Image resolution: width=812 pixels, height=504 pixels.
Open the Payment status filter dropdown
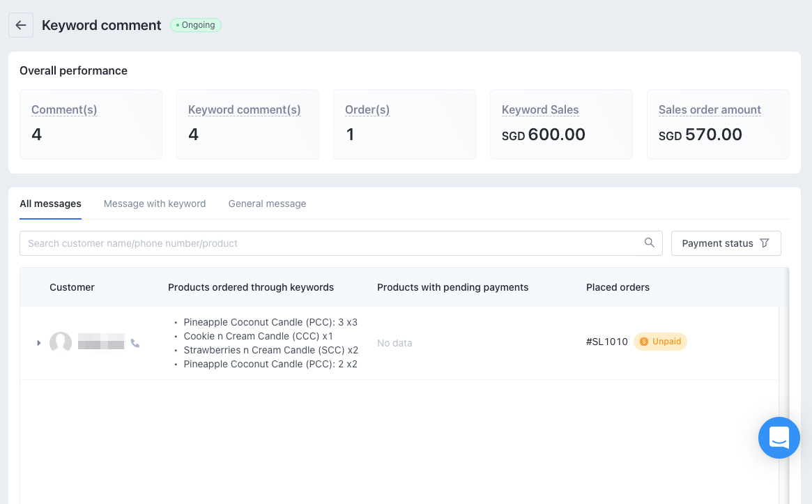coord(725,243)
